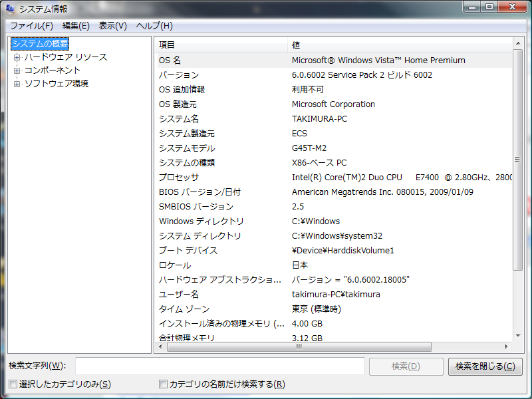Image resolution: width=532 pixels, height=399 pixels.
Task: Select the システム名 row
Action: 334,119
